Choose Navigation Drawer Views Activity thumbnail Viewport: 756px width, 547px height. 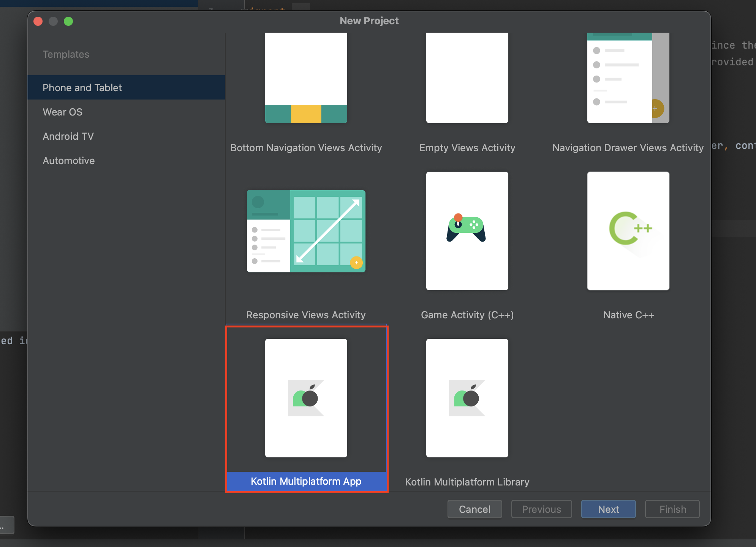tap(628, 78)
